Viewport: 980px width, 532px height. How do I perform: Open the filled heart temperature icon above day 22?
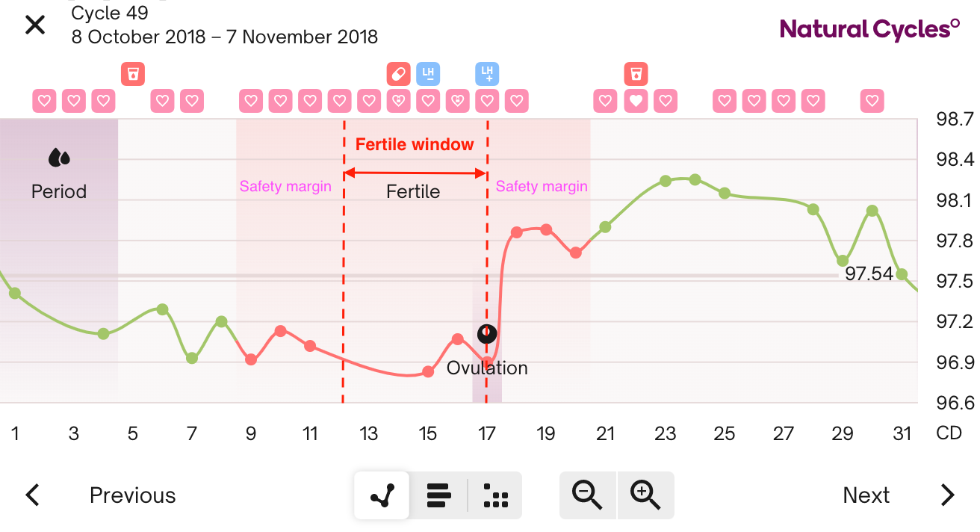coord(636,100)
